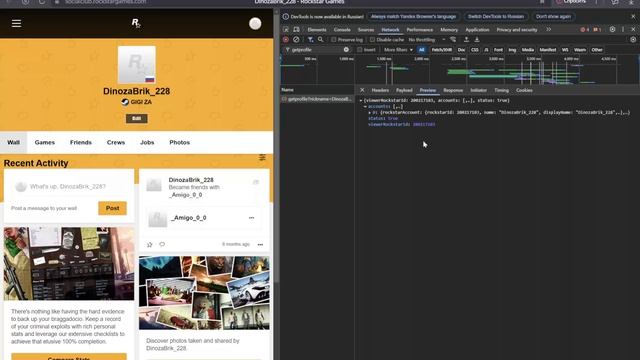Toggle device toolbar icon in DevTools
The image size is (640, 360).
tap(297, 30)
